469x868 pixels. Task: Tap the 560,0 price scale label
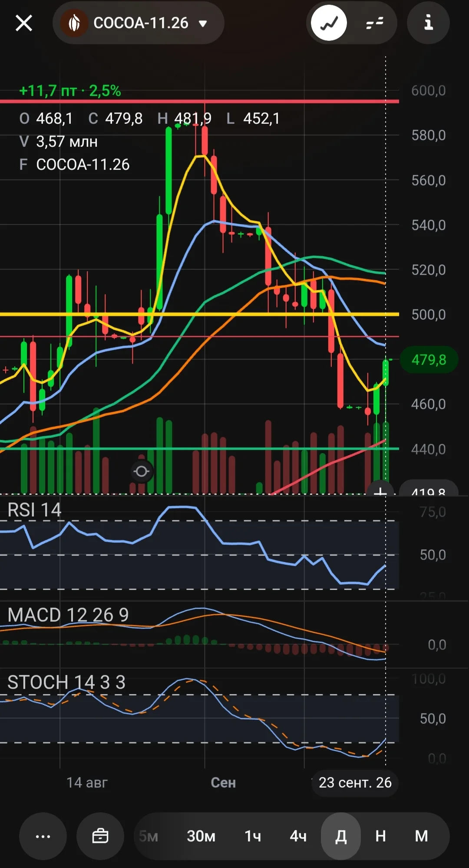[429, 180]
